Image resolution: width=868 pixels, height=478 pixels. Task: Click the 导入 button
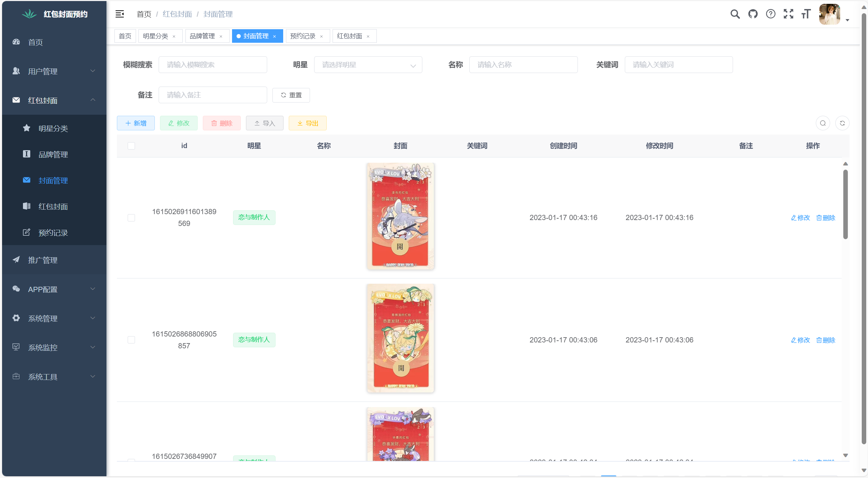pyautogui.click(x=265, y=123)
